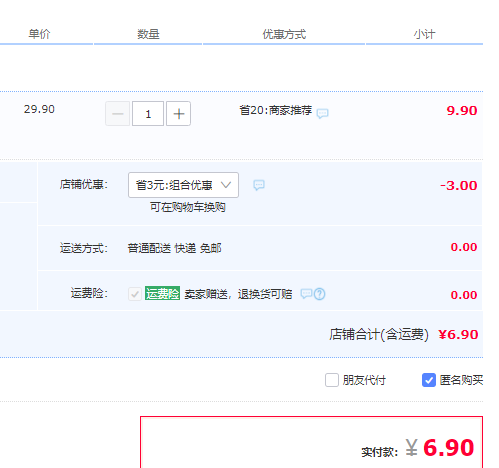Click comment bubble icon after 退换货可赔
This screenshot has height=468, width=499.
306,294
